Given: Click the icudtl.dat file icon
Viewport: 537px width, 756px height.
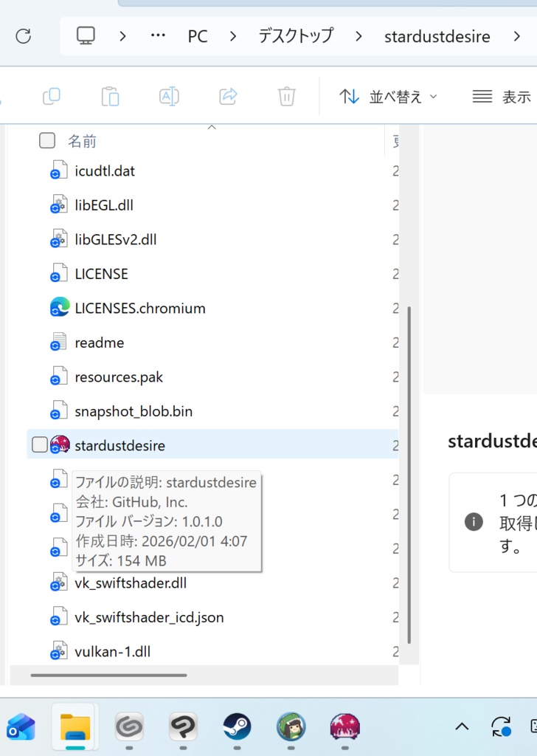Looking at the screenshot, I should point(59,171).
